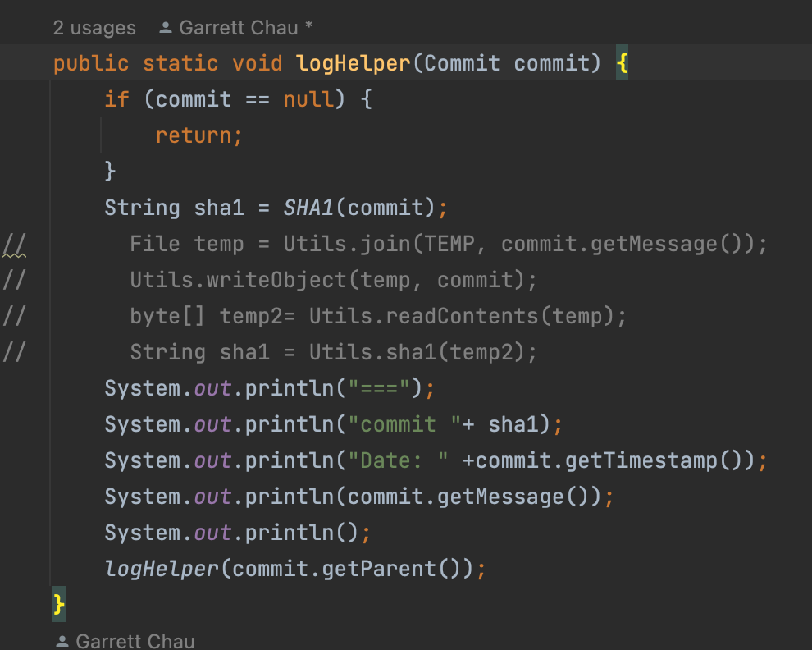Click the "Date: " string literal
This screenshot has width=812, height=650.
pos(404,460)
